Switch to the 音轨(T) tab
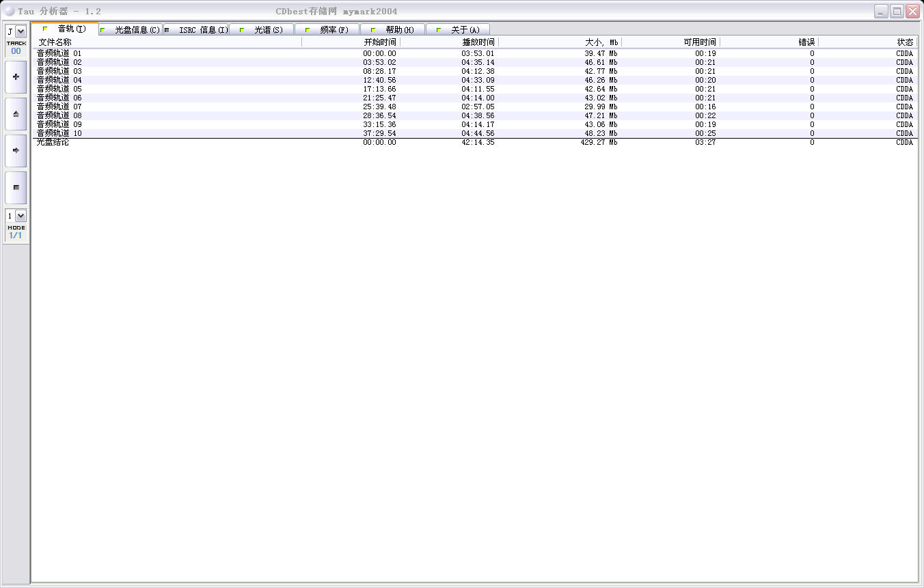This screenshot has height=588, width=924. coord(65,29)
